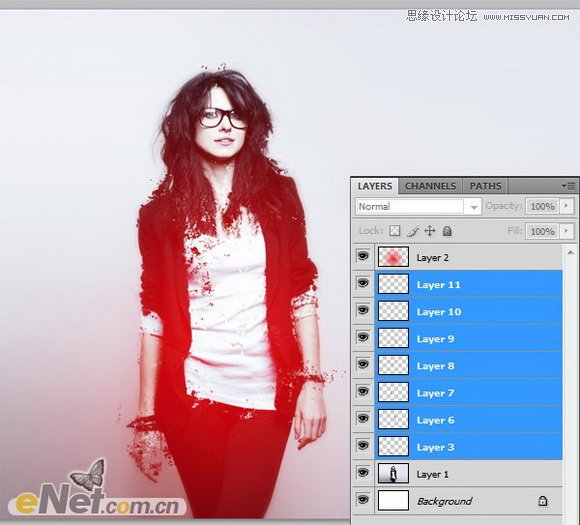Click the Layer 8 thumbnail
This screenshot has height=525, width=580.
point(393,365)
